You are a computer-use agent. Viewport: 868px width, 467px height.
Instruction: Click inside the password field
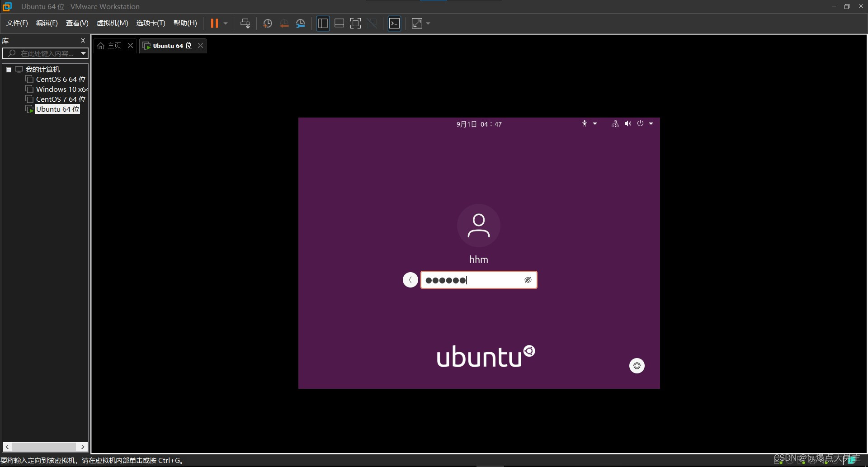(479, 280)
